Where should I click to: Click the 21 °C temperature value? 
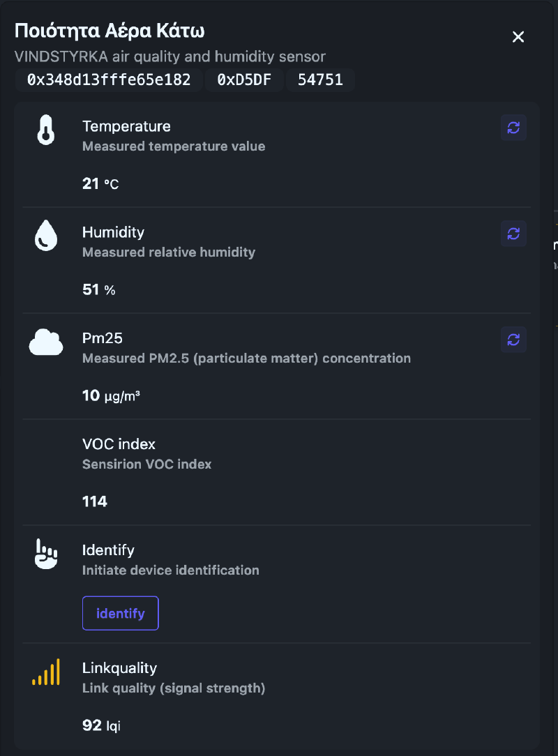coord(98,183)
